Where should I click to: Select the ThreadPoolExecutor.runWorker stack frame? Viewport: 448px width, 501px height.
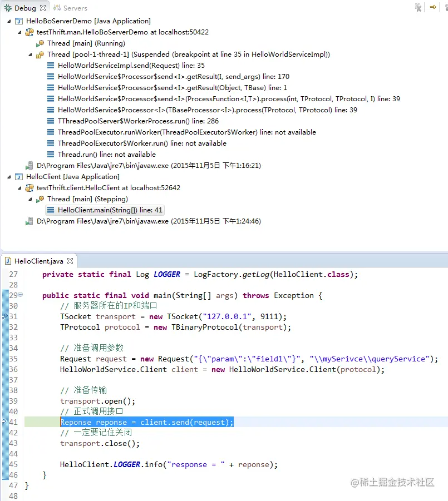click(187, 132)
